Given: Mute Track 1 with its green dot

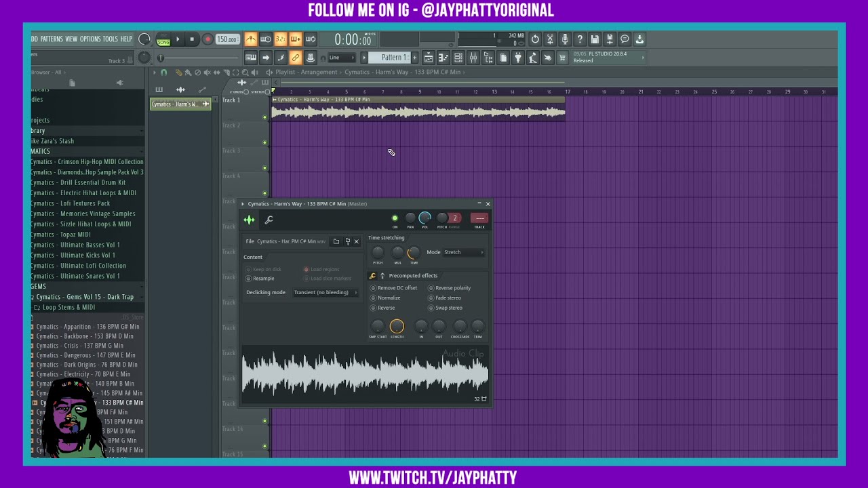Looking at the screenshot, I should (264, 117).
